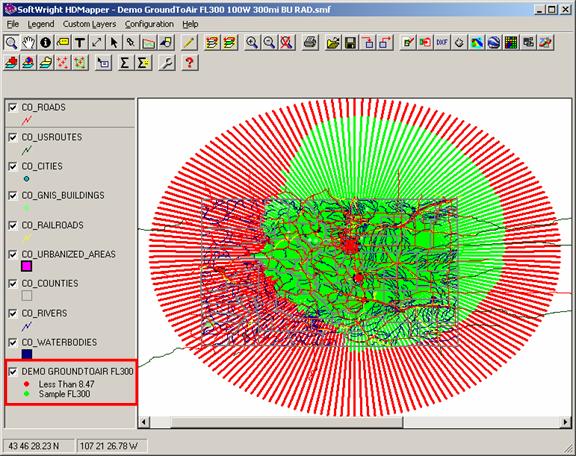Open the File menu
576x456 pixels.
pyautogui.click(x=13, y=24)
